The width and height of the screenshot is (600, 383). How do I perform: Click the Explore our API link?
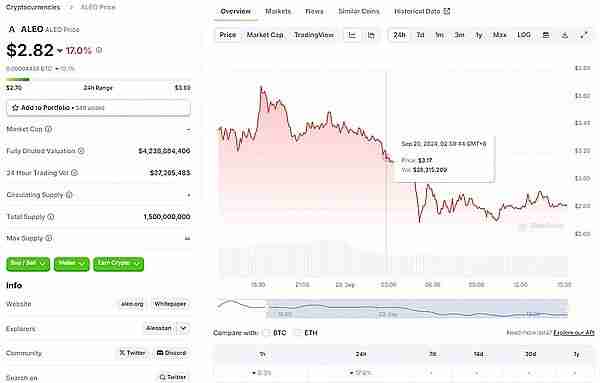click(x=574, y=333)
